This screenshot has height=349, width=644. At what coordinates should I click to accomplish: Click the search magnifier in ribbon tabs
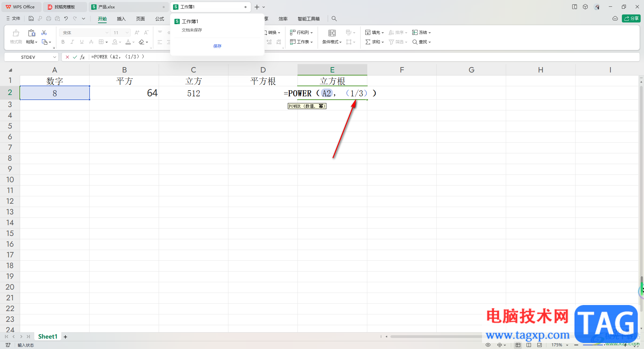[x=334, y=19]
